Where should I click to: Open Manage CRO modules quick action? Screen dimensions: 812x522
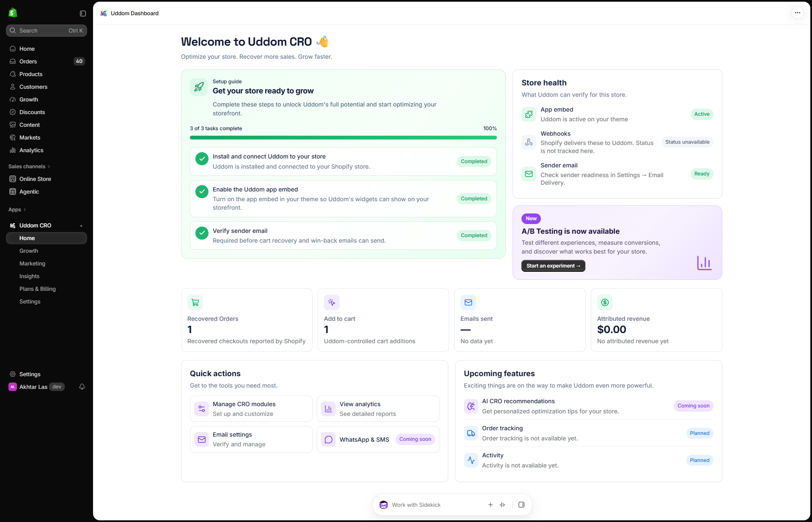251,409
